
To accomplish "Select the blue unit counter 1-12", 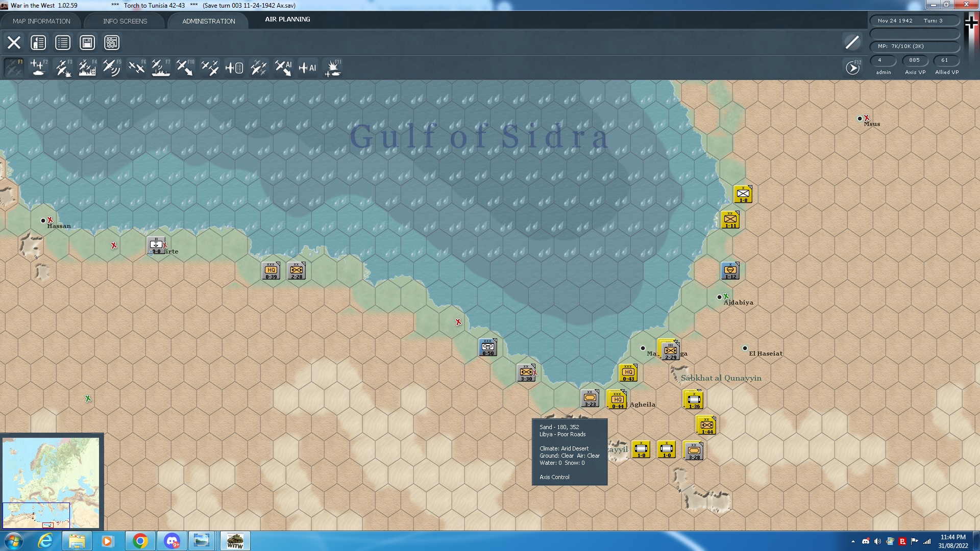I will coord(730,271).
